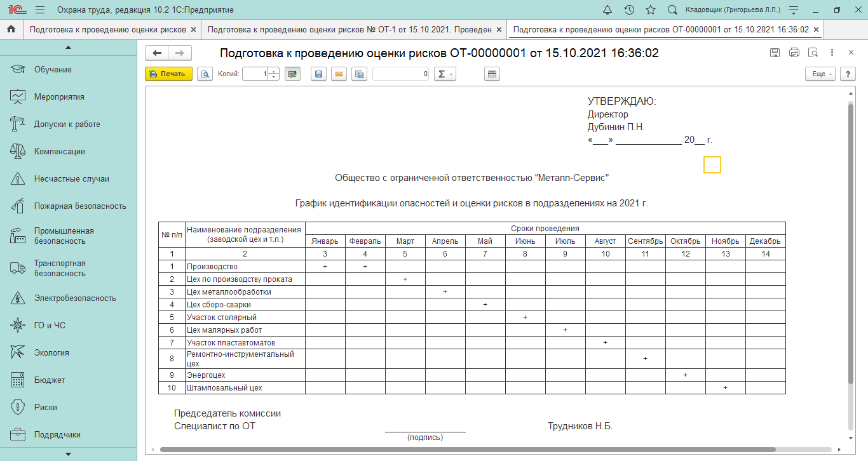Viewport: 868px width, 461px height.
Task: Open Мероприятия section in sidebar
Action: coord(68,97)
